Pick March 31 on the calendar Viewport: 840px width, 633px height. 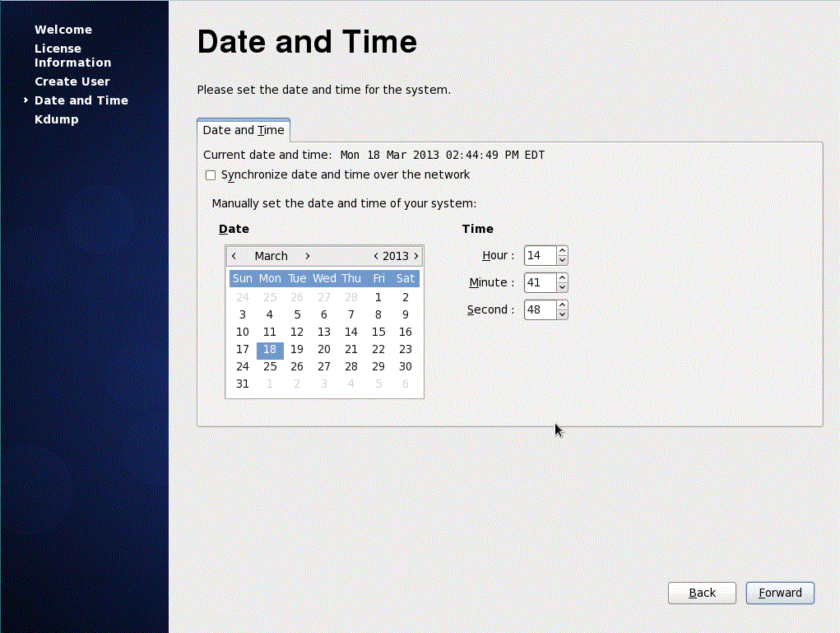pyautogui.click(x=243, y=384)
